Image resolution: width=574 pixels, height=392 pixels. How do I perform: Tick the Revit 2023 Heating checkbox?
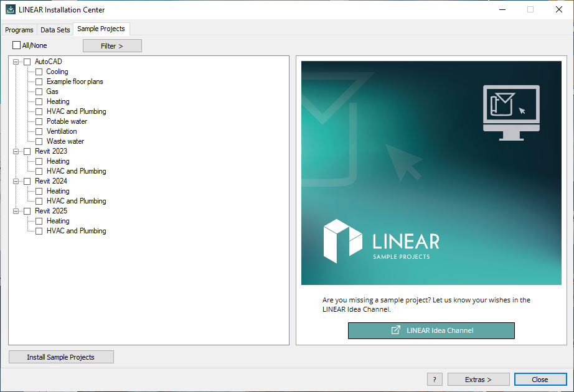click(x=39, y=161)
